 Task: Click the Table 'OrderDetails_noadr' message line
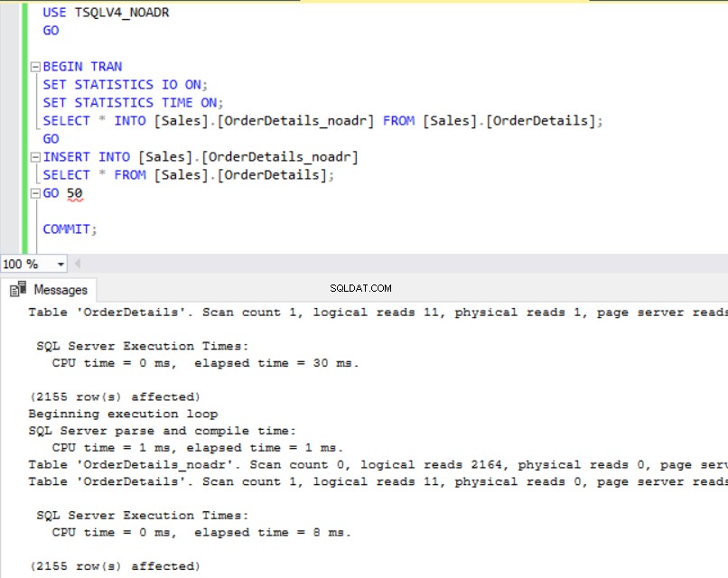tap(378, 465)
